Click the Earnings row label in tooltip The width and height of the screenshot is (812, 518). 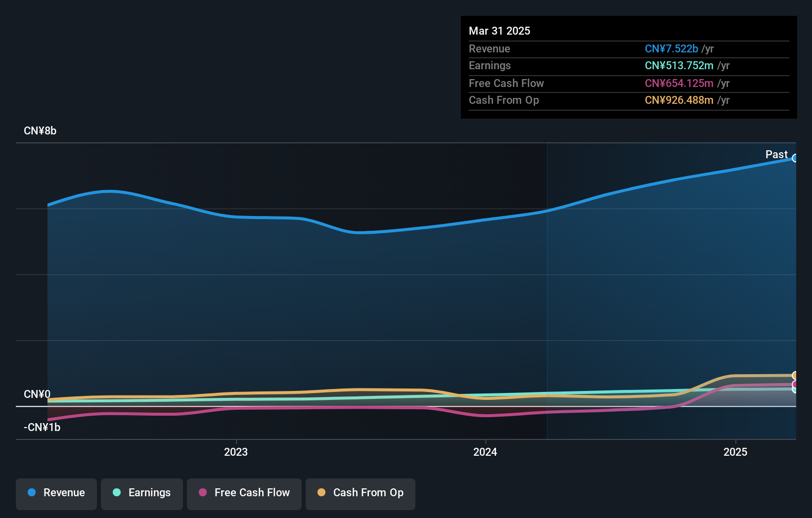[x=490, y=65]
